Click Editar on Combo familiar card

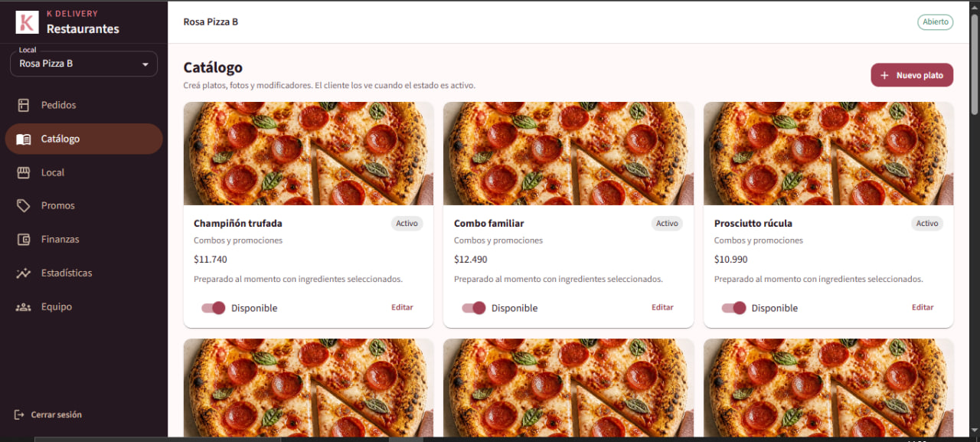[662, 307]
